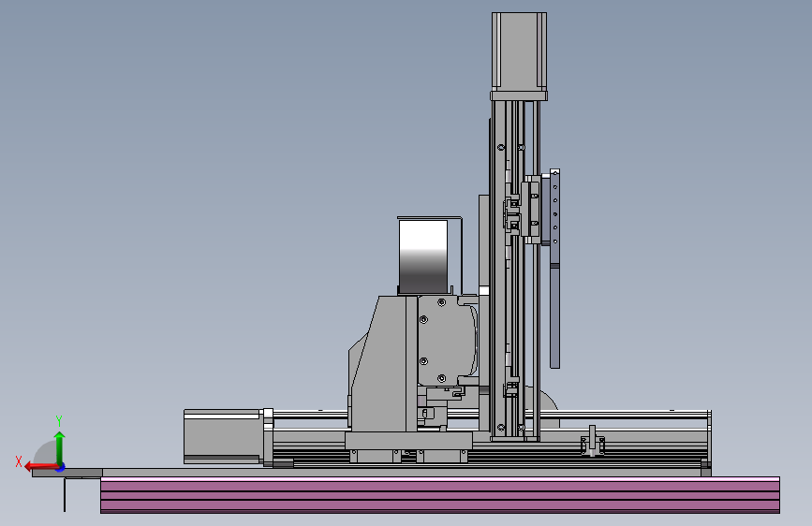812x526 pixels.
Task: Select the tall vertical linear rail column
Action: click(x=515, y=270)
